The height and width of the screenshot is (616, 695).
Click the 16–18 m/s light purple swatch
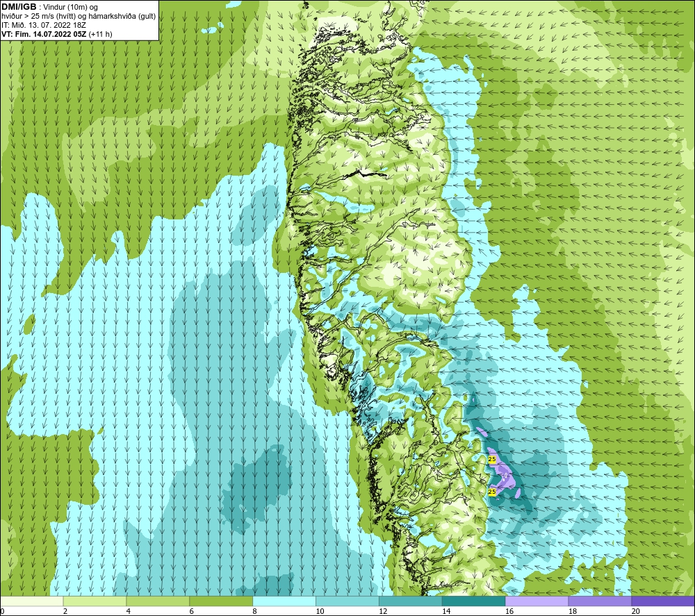pos(537,601)
